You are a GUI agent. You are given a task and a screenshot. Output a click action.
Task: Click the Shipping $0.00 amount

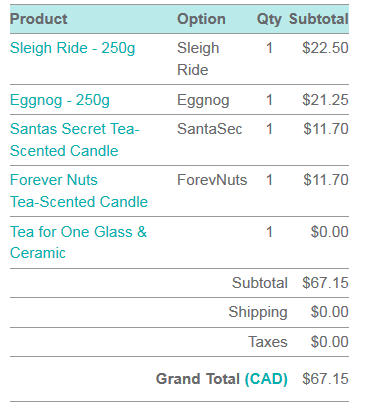(x=329, y=312)
